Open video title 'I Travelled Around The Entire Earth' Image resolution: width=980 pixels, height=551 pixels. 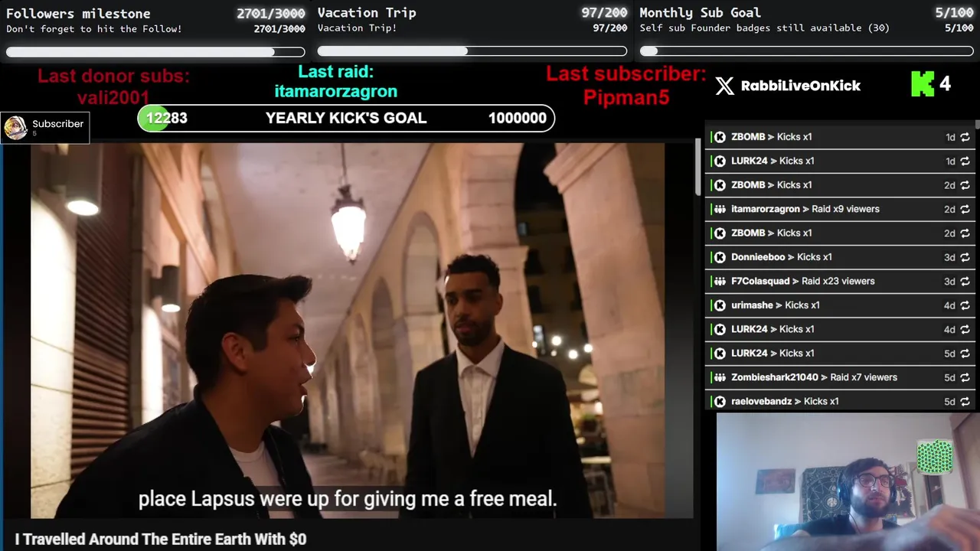161,540
